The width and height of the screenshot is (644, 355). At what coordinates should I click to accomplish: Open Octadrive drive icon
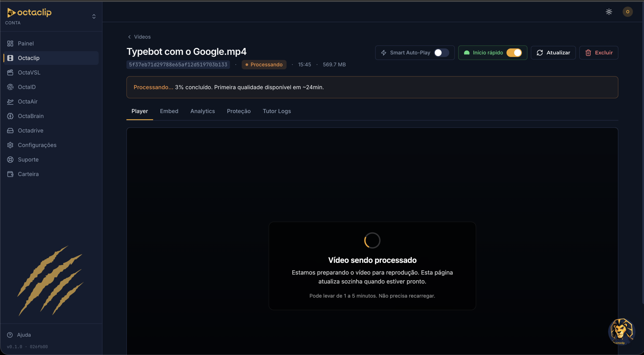click(x=10, y=131)
